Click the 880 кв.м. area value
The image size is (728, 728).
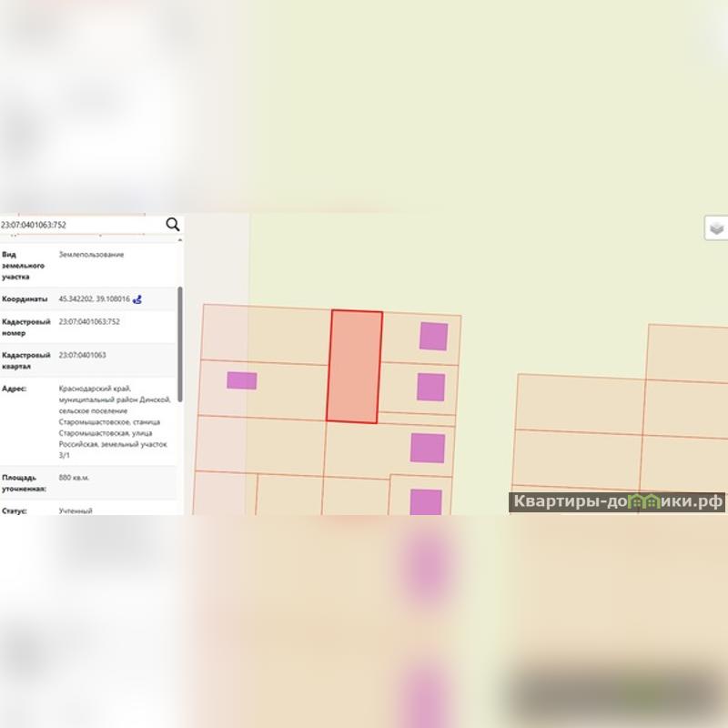click(x=75, y=478)
